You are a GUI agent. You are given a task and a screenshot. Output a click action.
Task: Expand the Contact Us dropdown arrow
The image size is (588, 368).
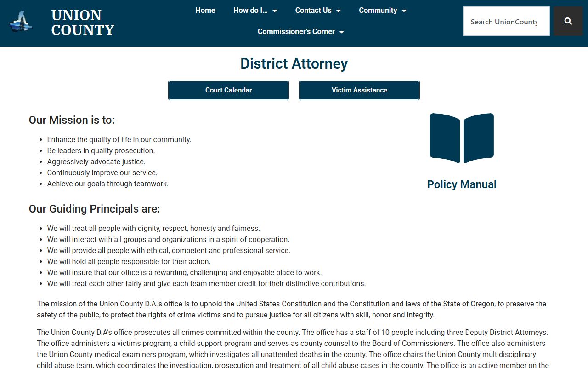[339, 11]
